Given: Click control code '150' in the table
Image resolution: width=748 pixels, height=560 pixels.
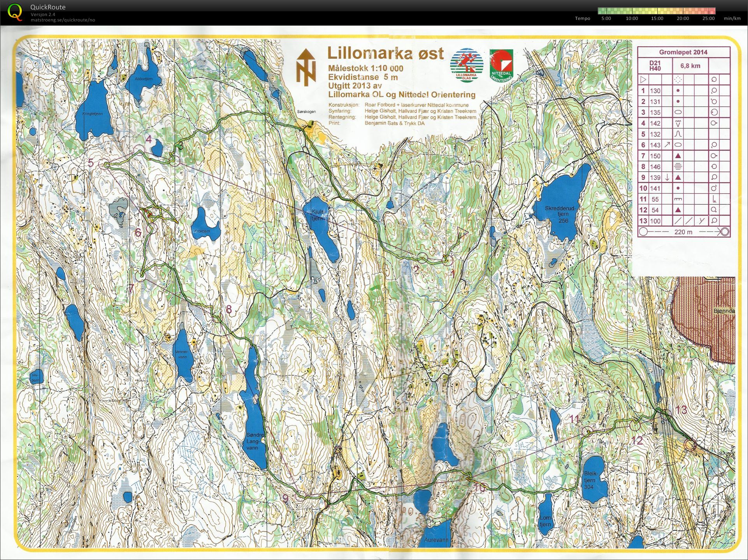Looking at the screenshot, I should [655, 156].
